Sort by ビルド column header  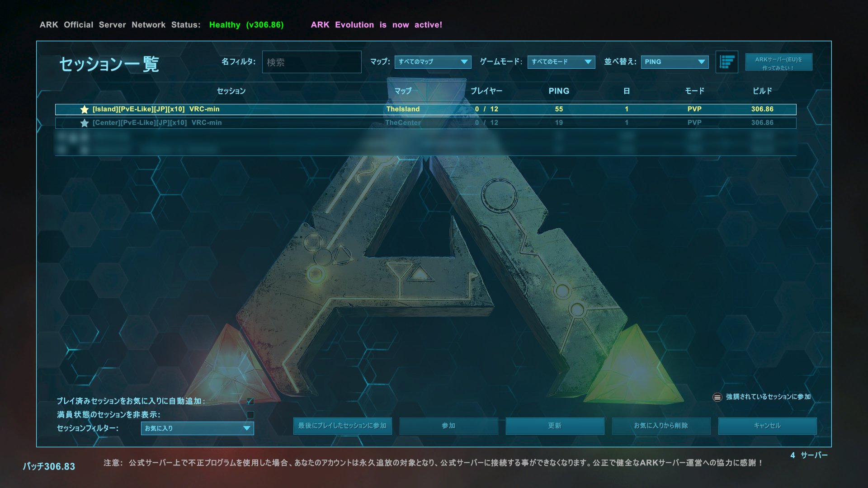point(762,91)
